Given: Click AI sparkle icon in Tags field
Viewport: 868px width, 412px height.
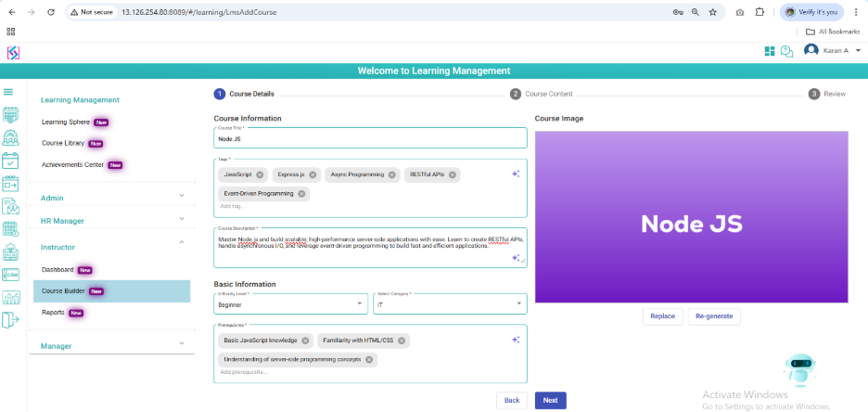Looking at the screenshot, I should (516, 174).
